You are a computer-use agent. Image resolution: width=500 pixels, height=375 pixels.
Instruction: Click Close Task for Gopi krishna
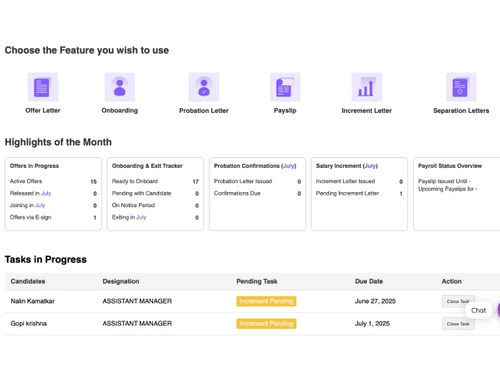pos(458,324)
